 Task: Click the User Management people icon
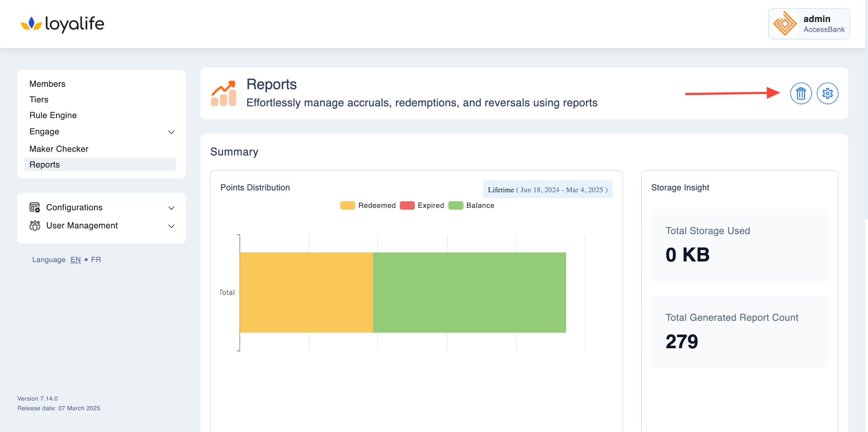pos(35,226)
